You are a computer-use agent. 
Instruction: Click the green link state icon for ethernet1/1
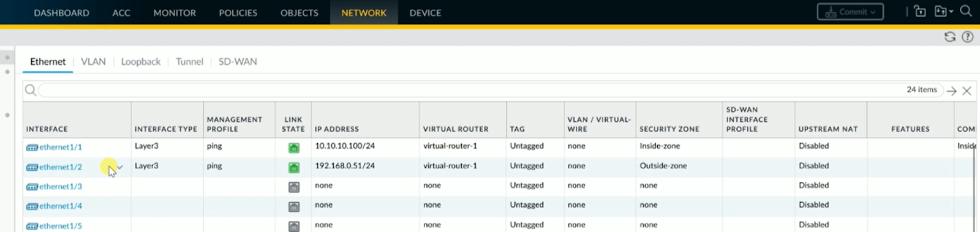[x=294, y=148]
